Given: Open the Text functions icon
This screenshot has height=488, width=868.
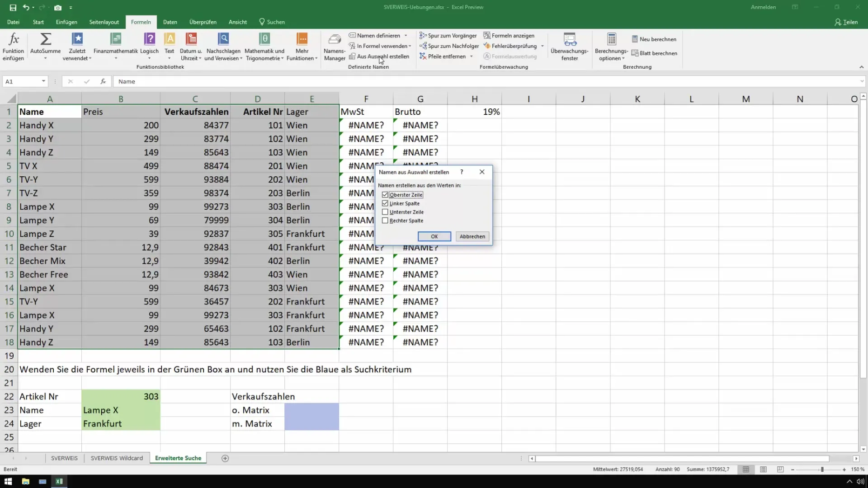Looking at the screenshot, I should 170,39.
